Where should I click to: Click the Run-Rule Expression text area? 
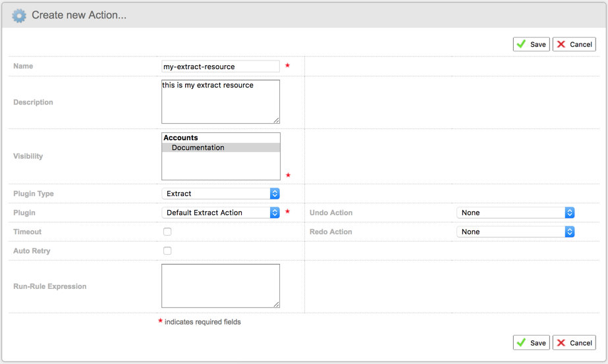(x=220, y=286)
